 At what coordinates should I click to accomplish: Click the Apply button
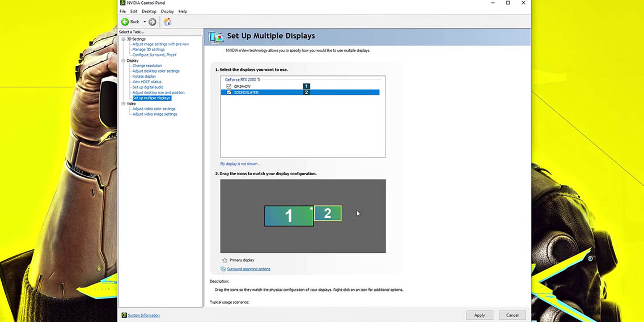[479, 315]
